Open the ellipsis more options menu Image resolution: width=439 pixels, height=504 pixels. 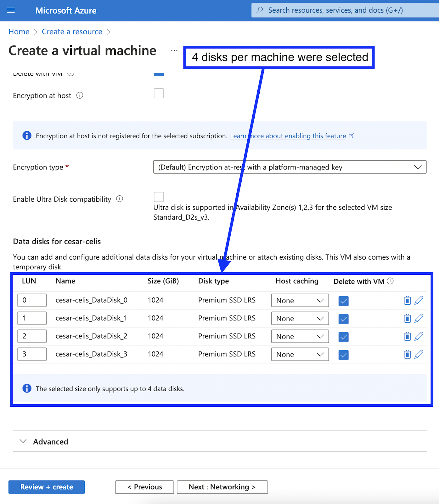(174, 50)
